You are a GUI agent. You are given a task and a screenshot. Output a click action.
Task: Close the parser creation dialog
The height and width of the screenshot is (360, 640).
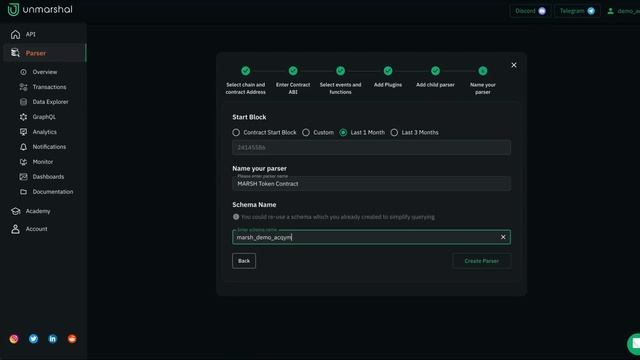tap(514, 65)
